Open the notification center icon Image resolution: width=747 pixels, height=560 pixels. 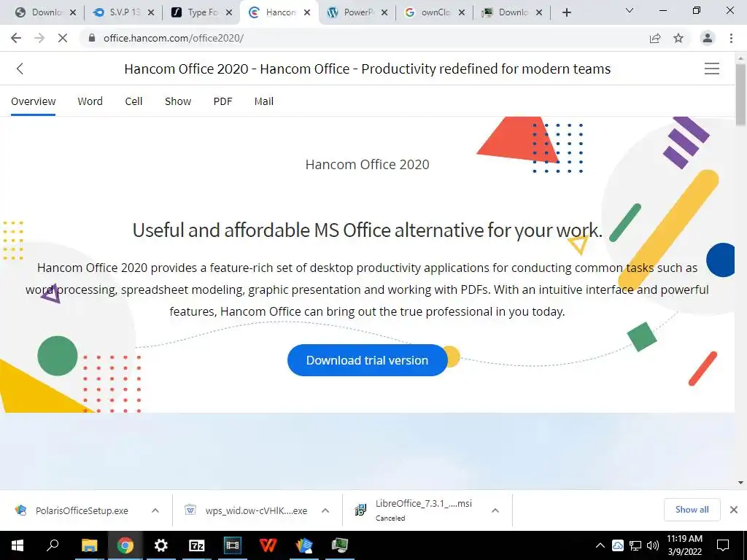[x=723, y=545]
